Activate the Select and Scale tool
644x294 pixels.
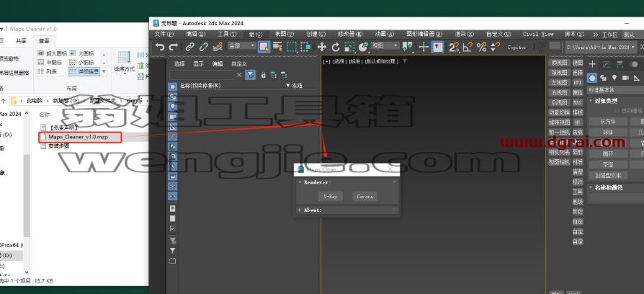[349, 47]
